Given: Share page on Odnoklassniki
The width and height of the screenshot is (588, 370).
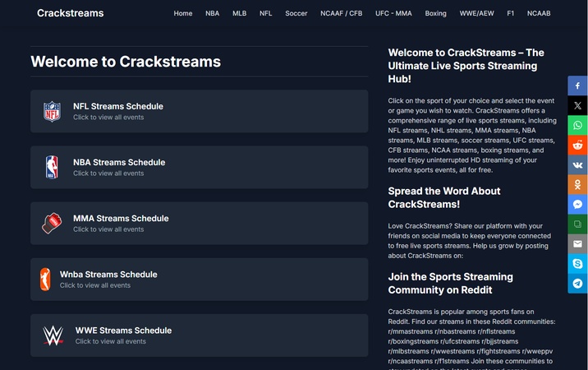Looking at the screenshot, I should [x=577, y=184].
